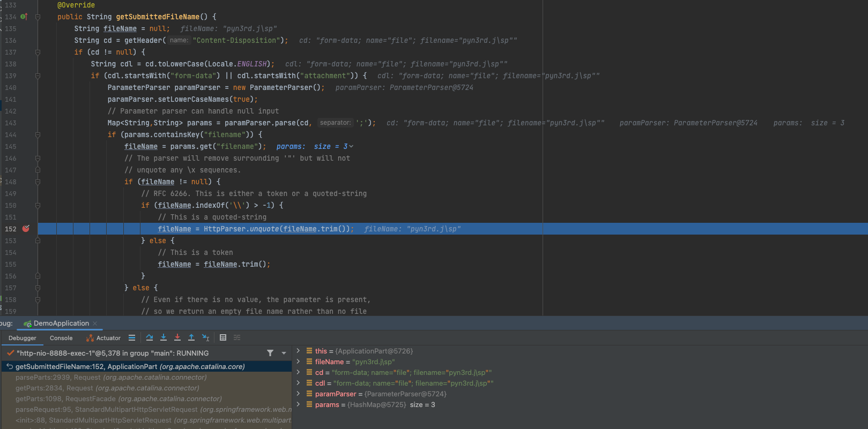Expand the cd variable node
Viewport: 868px width, 429px height.
(299, 372)
